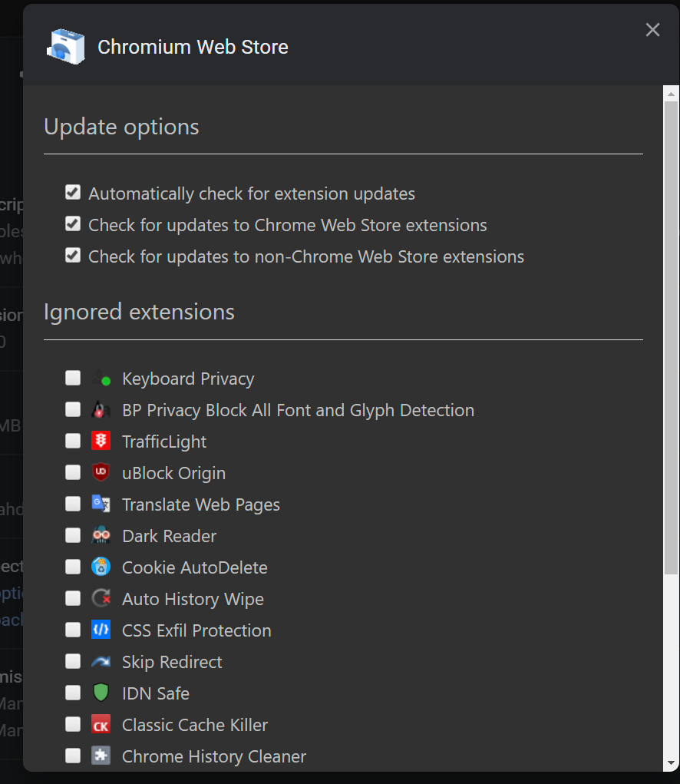Check the Chrome History Cleaner checkbox
This screenshot has width=680, height=784.
73,756
